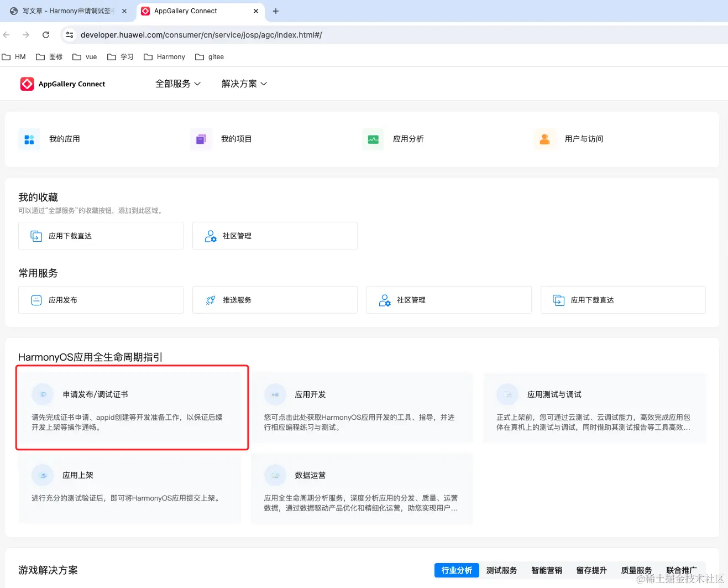Open the 应用分析 chart icon

(373, 139)
